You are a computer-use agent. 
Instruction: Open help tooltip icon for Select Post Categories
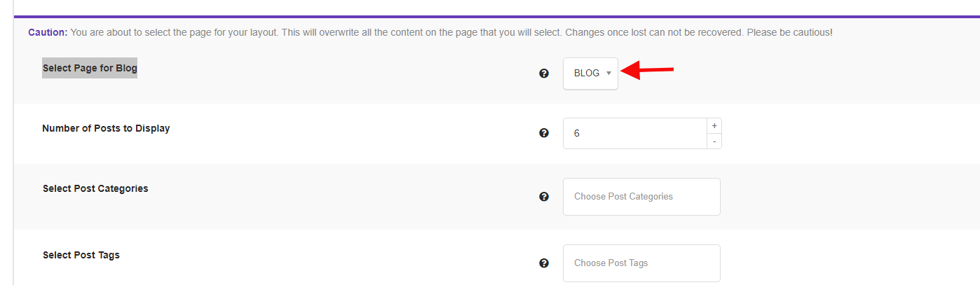544,197
